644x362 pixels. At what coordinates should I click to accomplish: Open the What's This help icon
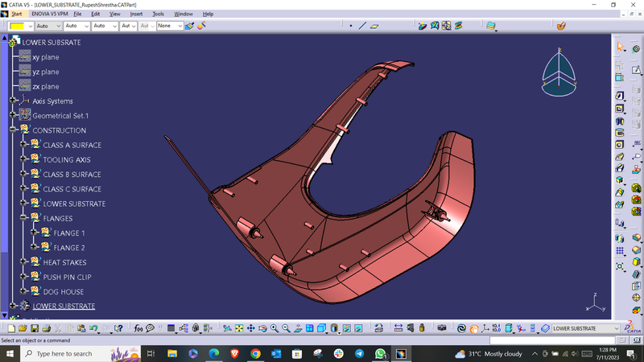118,328
